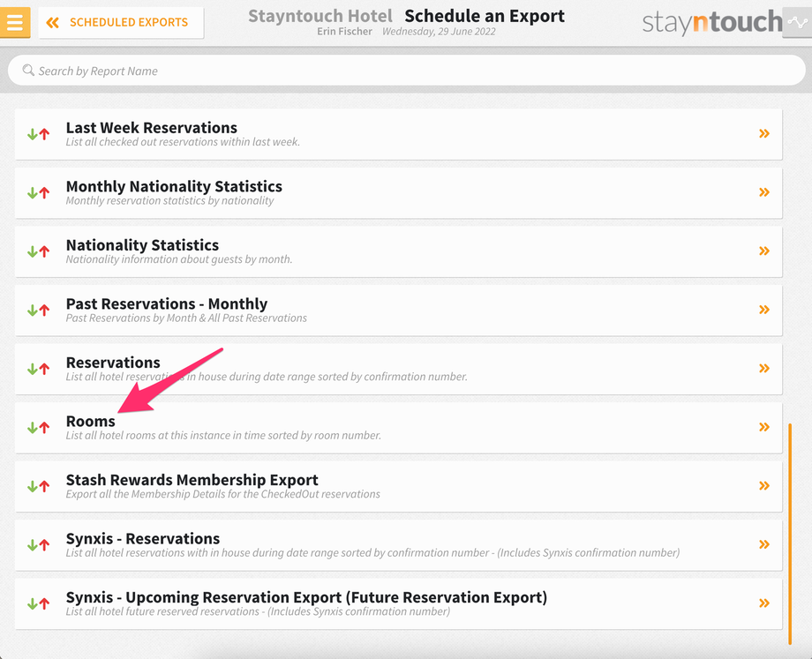Click description 'Past Reservations by Month & All Past Reservations'
Screen dimensions: 812x659
[186, 318]
